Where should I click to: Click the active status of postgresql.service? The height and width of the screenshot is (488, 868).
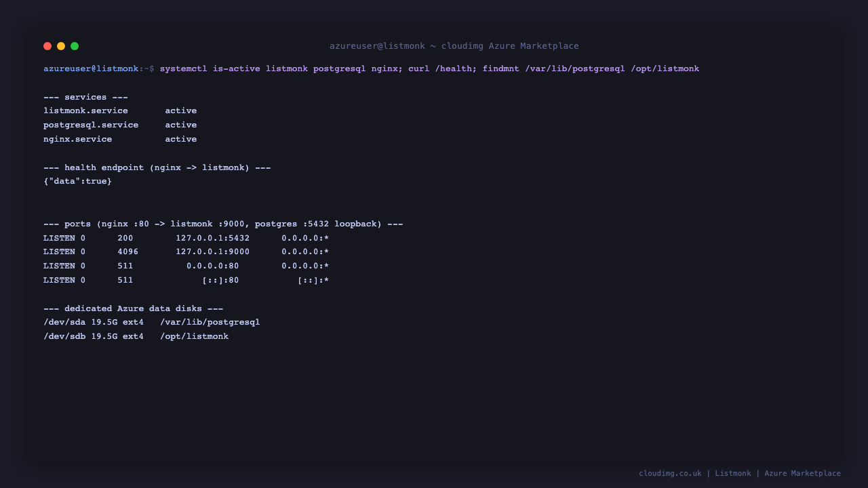[x=181, y=125]
